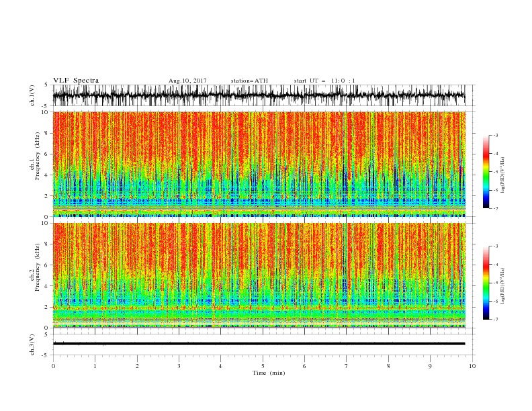The image size is (532, 411).
Task: Click the 'ch.1(V)' waveform axis label
Action: [32, 95]
